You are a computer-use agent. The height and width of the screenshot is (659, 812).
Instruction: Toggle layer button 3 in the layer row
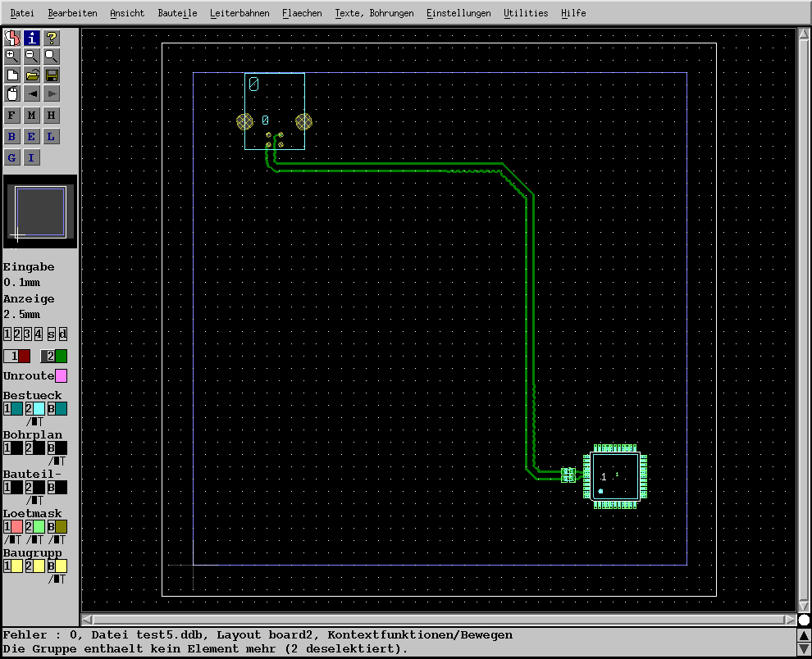28,334
